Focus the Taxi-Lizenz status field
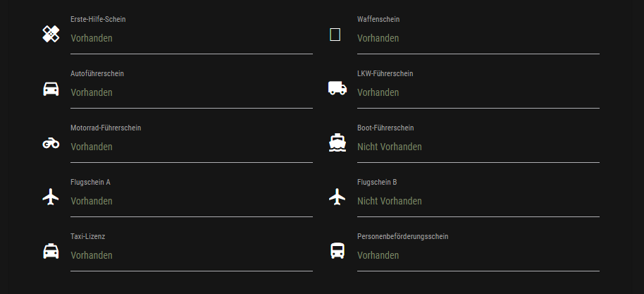The width and height of the screenshot is (644, 294). pyautogui.click(x=191, y=255)
